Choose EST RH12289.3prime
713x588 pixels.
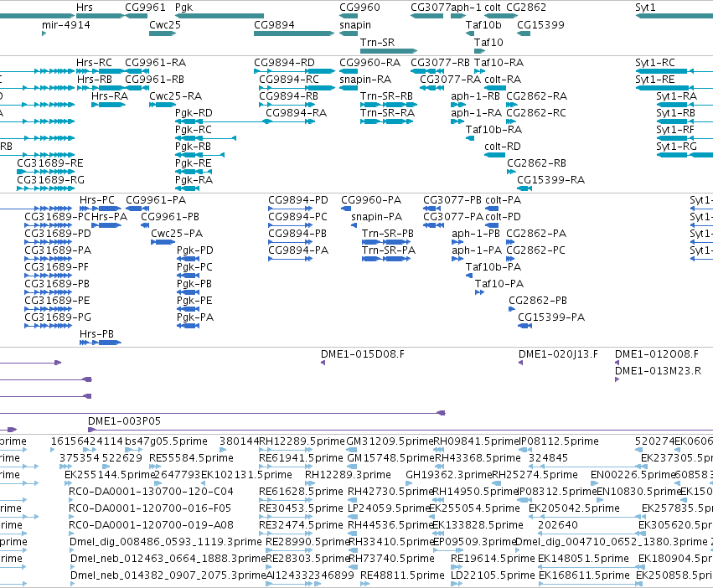(348, 475)
